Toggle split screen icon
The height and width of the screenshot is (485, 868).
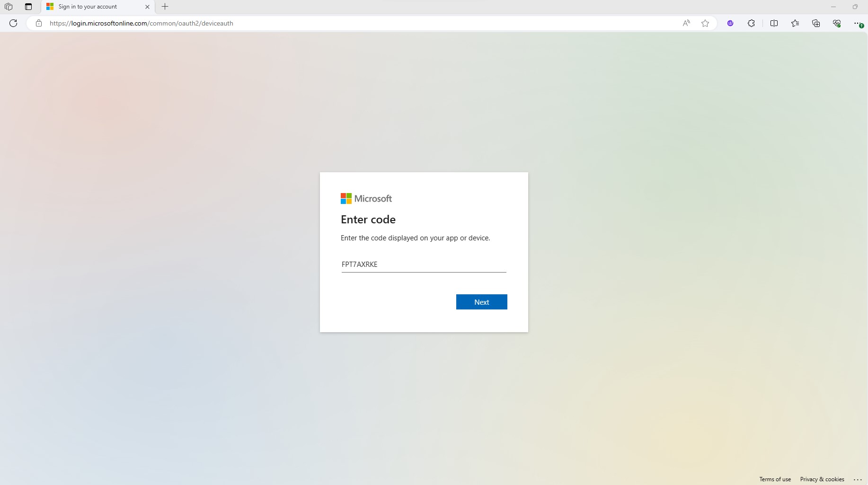pyautogui.click(x=774, y=23)
